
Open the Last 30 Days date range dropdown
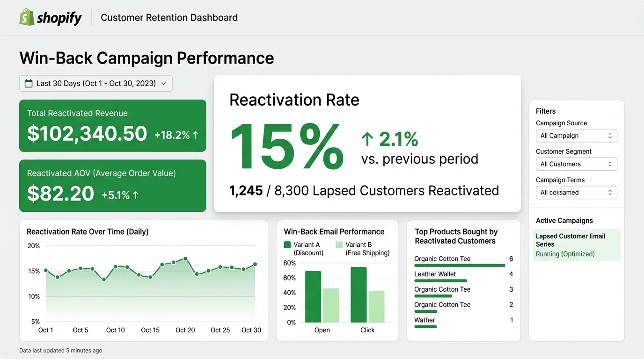click(x=95, y=83)
